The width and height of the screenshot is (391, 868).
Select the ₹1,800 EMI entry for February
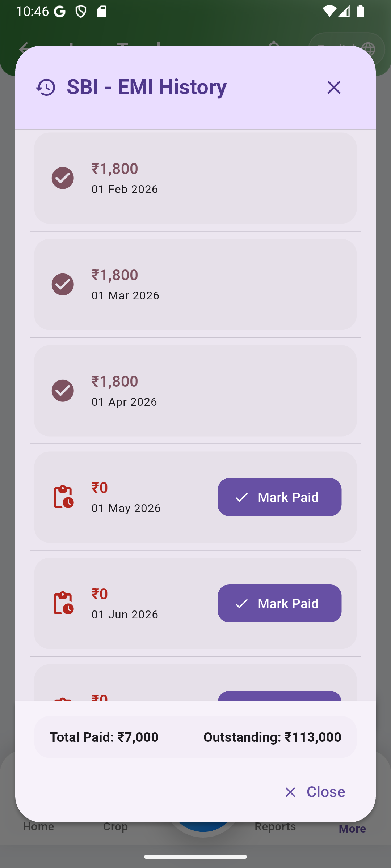pos(195,178)
